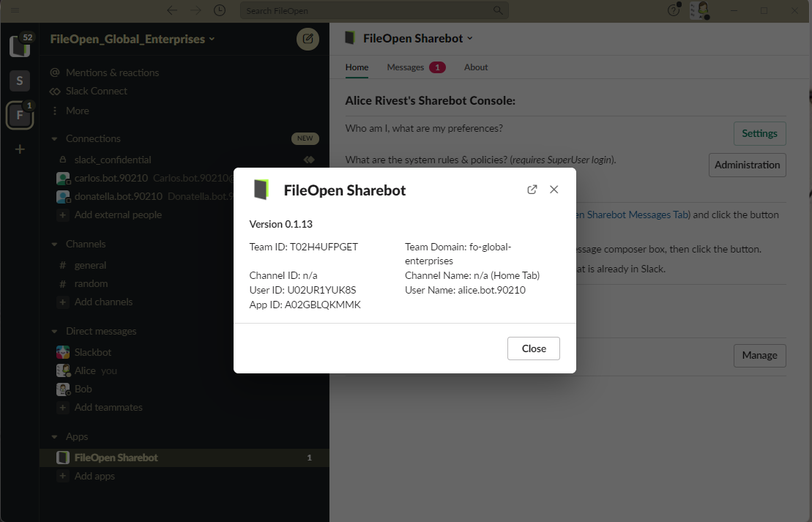Click the App ID: A02GBLQKMMK text
The width and height of the screenshot is (812, 522).
tap(305, 305)
